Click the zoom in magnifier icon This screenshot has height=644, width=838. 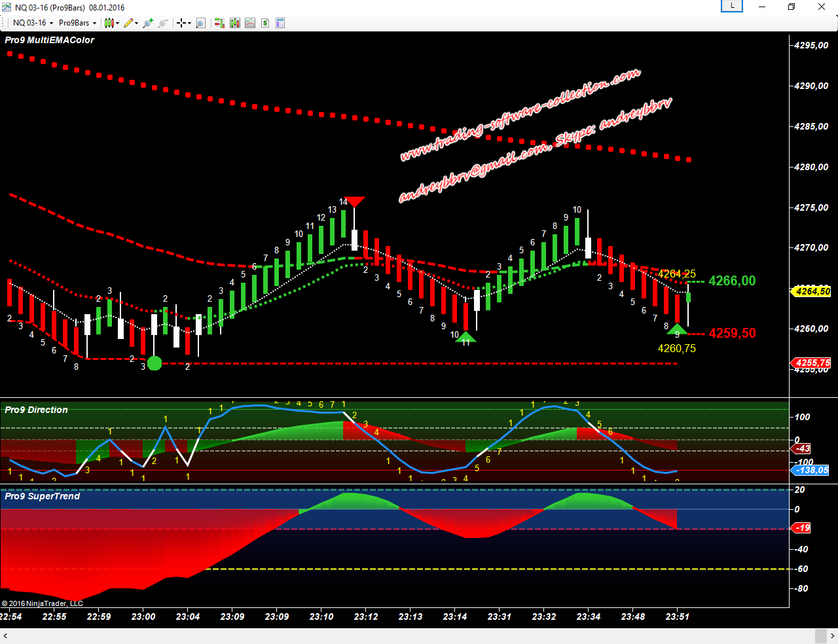(148, 23)
